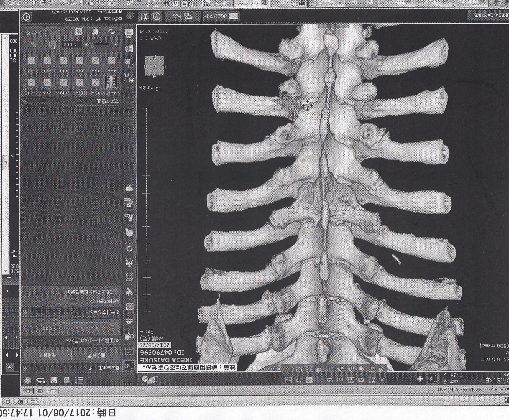
Task: Collapse the マスク管理 panel
Action: pos(24,102)
